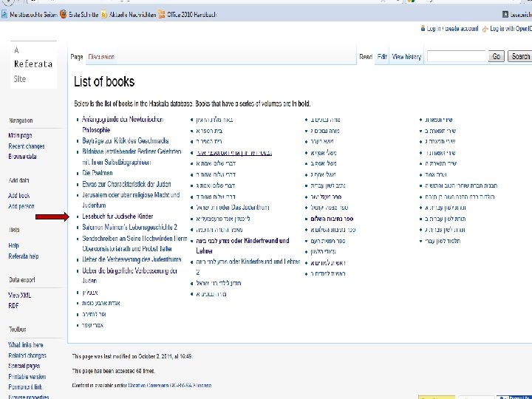This screenshot has width=532, height=399.
Task: Open Creative Commons CC-BY-SA license link
Action: [x=170, y=386]
